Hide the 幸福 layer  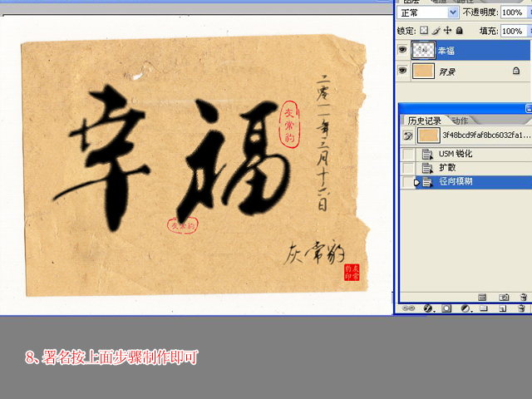404,51
